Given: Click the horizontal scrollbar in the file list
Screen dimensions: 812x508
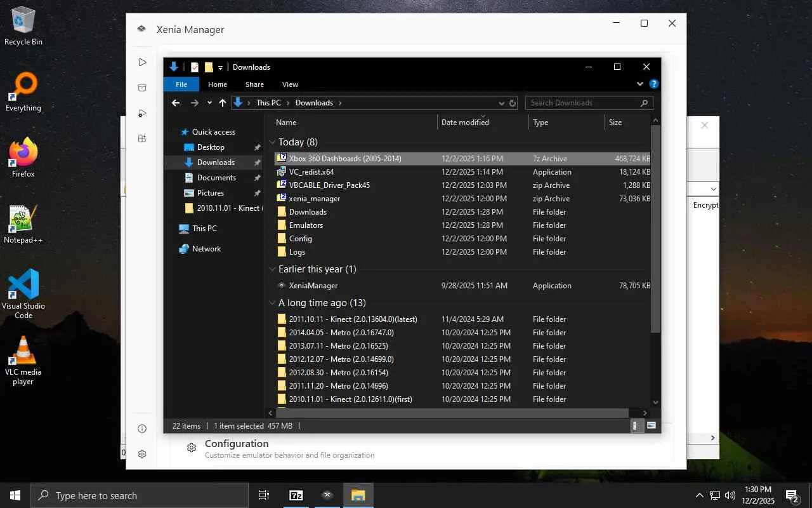Looking at the screenshot, I should (453, 413).
